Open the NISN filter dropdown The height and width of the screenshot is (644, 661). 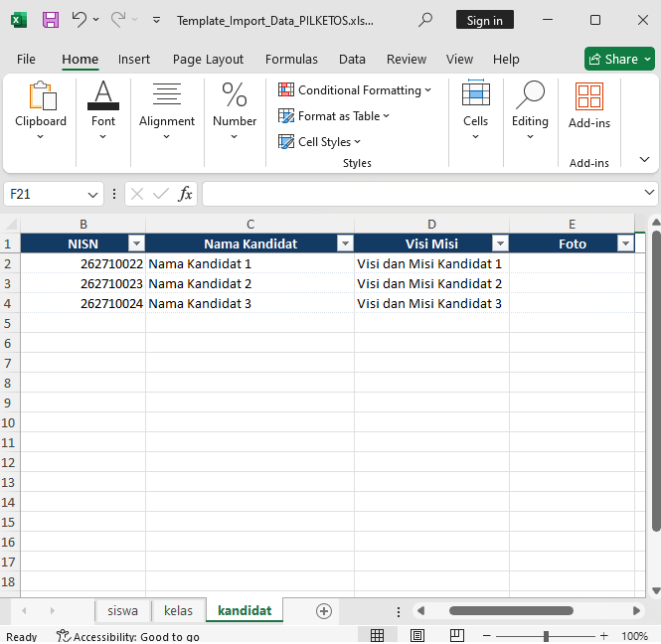(x=136, y=243)
